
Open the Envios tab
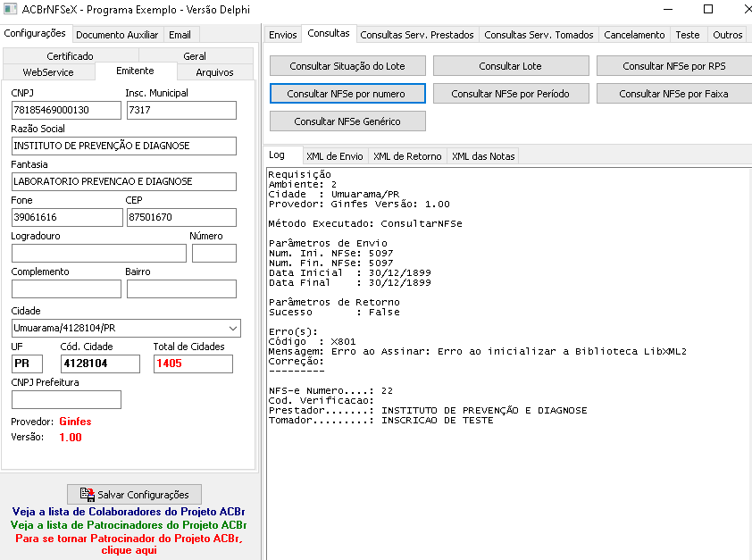click(x=282, y=35)
